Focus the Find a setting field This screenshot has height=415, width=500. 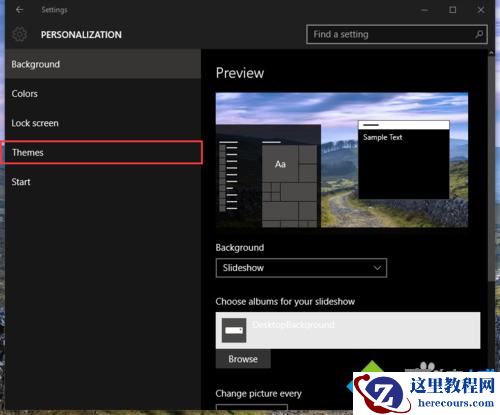[x=397, y=34]
